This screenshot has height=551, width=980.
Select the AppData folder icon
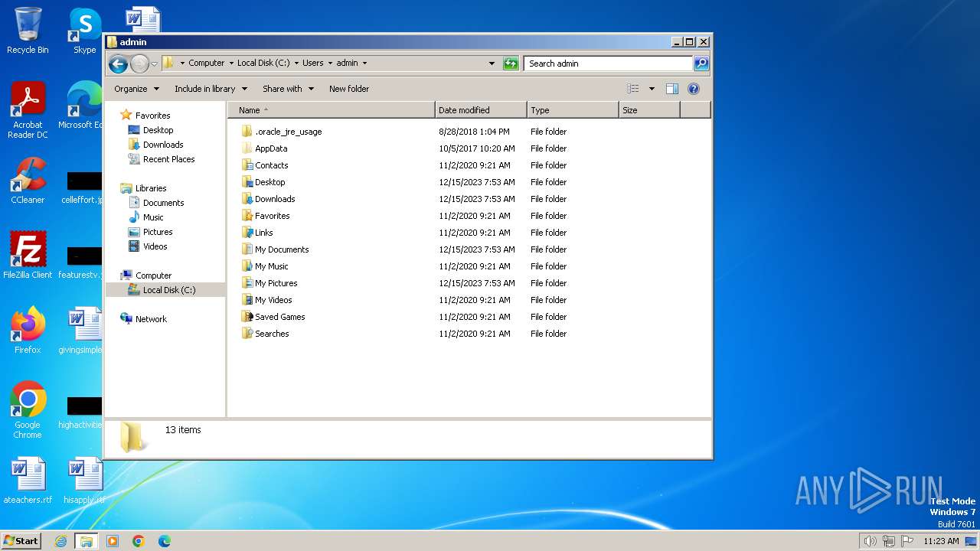pos(247,148)
